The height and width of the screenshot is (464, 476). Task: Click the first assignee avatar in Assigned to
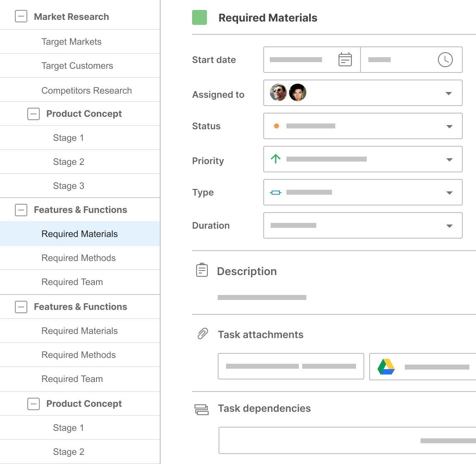pos(278,93)
